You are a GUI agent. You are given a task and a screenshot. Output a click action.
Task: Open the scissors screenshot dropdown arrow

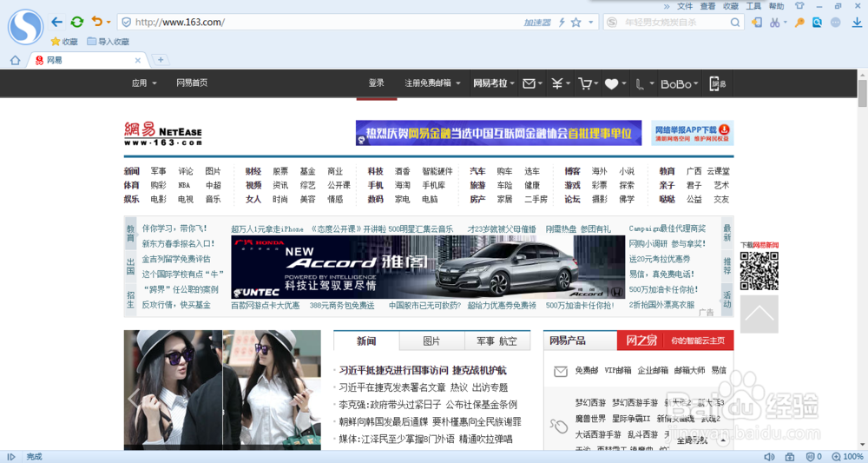[x=785, y=23]
